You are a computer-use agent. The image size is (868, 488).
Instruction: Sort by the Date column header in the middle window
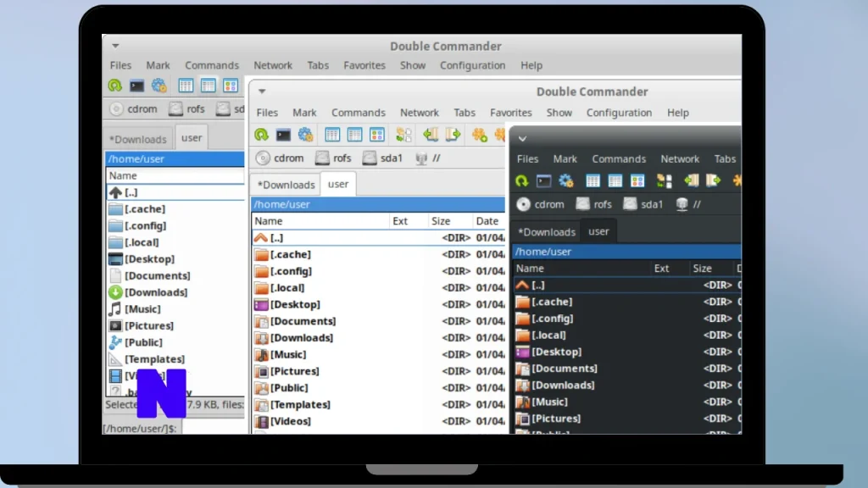[x=487, y=221]
